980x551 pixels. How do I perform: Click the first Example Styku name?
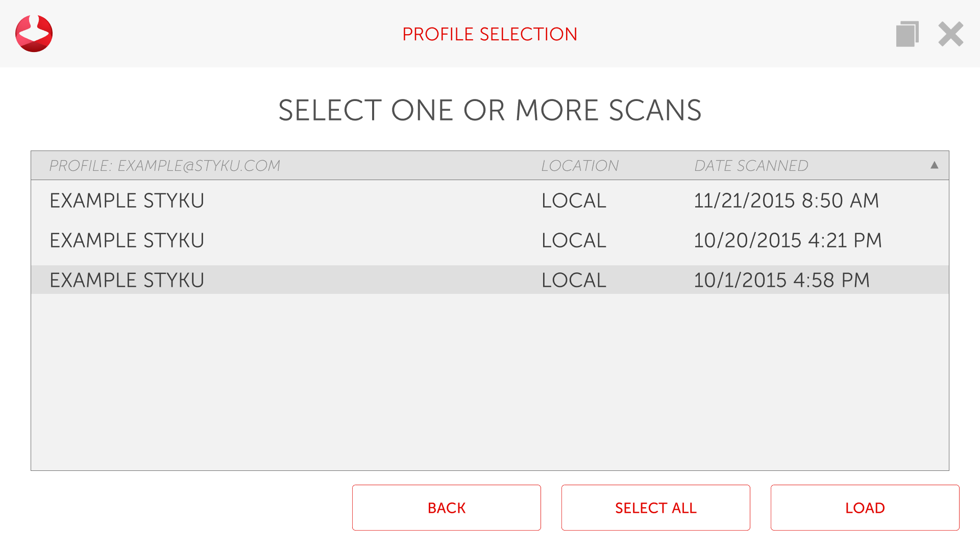[127, 201]
